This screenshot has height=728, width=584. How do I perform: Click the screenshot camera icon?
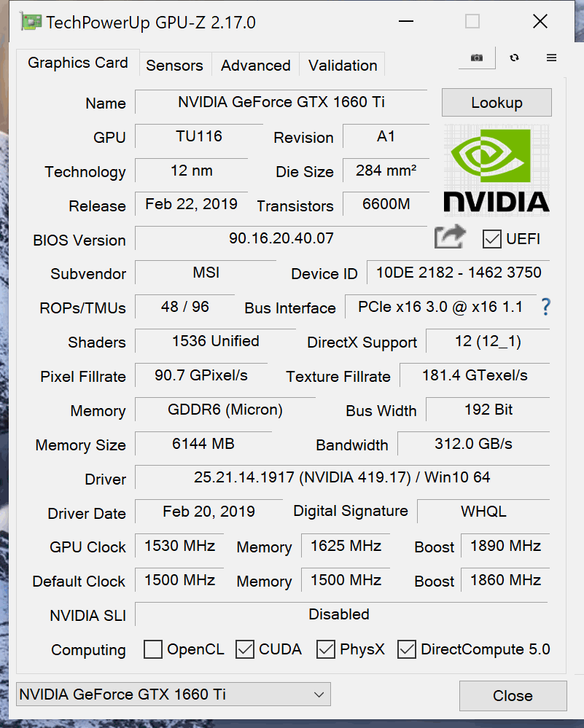pyautogui.click(x=477, y=58)
